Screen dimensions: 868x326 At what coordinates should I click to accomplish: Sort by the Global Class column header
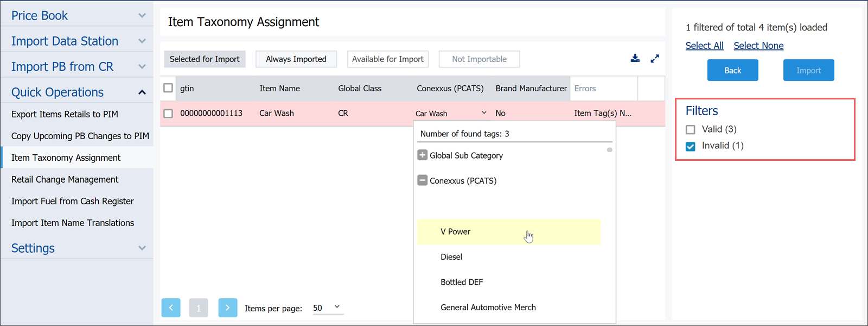point(360,89)
